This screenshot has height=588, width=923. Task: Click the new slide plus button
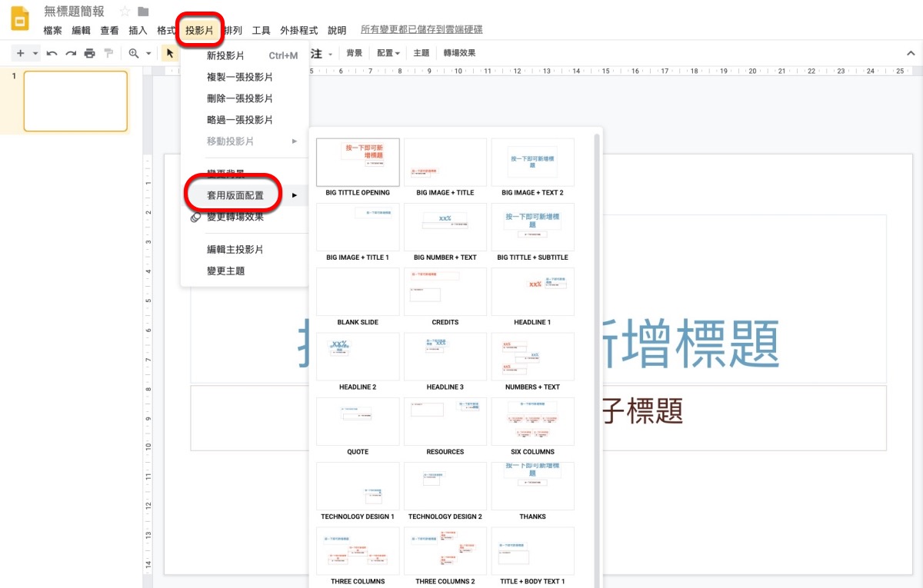click(x=21, y=53)
